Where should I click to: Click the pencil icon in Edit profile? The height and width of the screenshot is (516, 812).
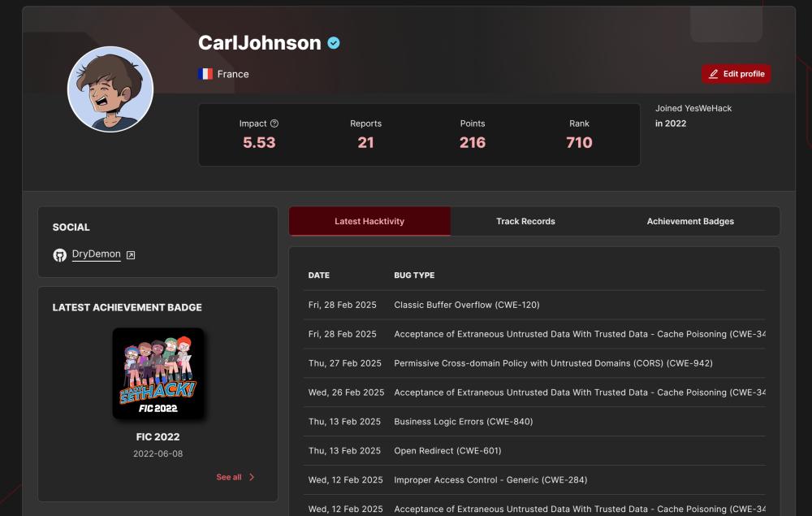click(x=714, y=74)
